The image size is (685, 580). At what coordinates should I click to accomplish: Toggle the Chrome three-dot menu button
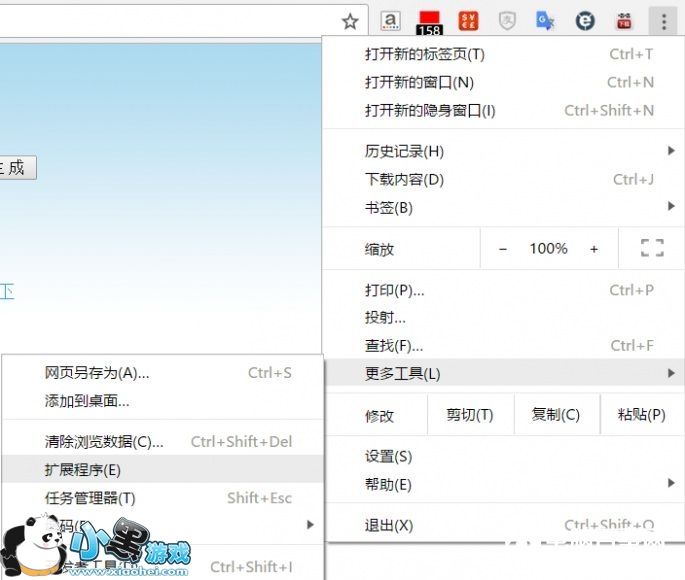[664, 21]
